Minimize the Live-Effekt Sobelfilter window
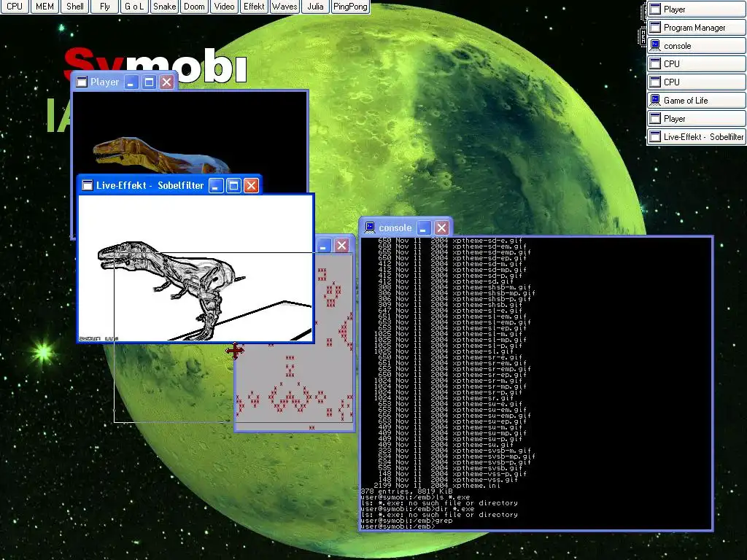 click(x=216, y=185)
